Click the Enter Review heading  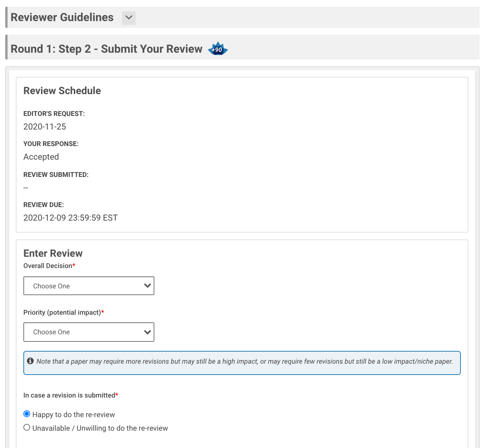tap(53, 253)
